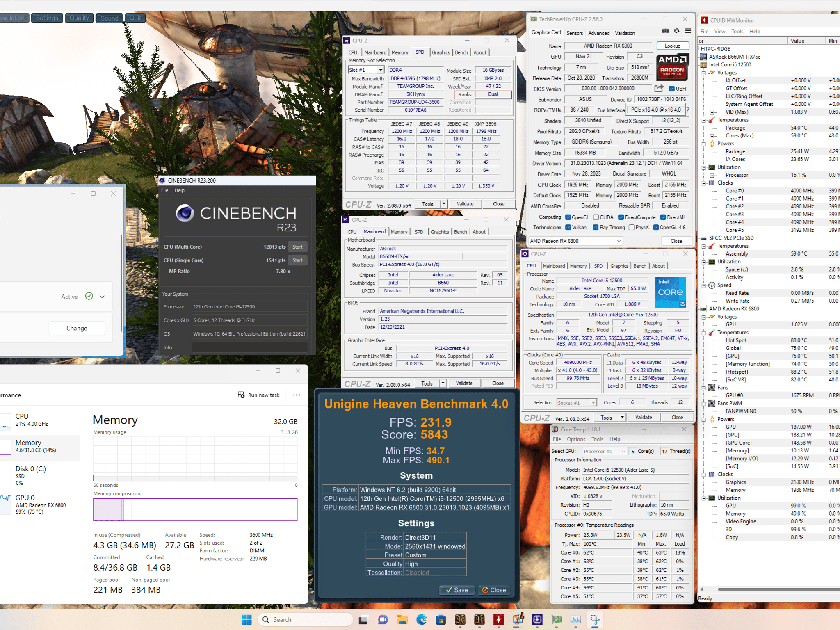Expand the Cores (Max) temperature node
The image size is (840, 630).
tap(712, 136)
